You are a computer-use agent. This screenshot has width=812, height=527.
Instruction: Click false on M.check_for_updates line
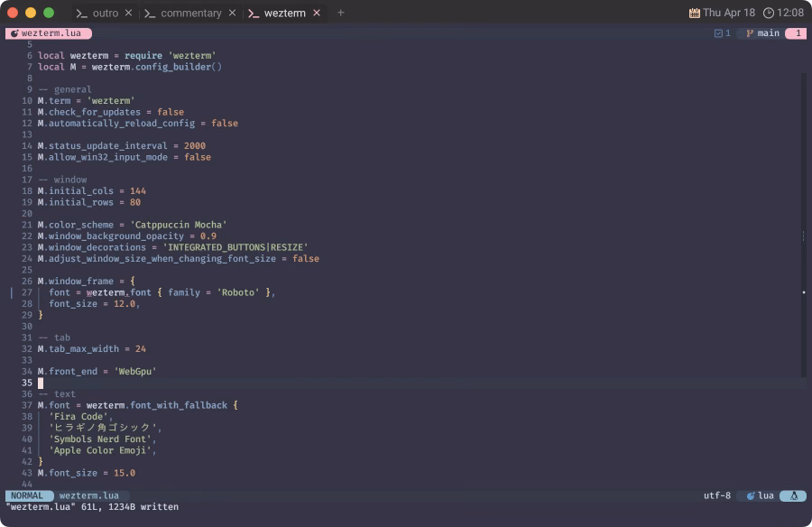(x=171, y=112)
